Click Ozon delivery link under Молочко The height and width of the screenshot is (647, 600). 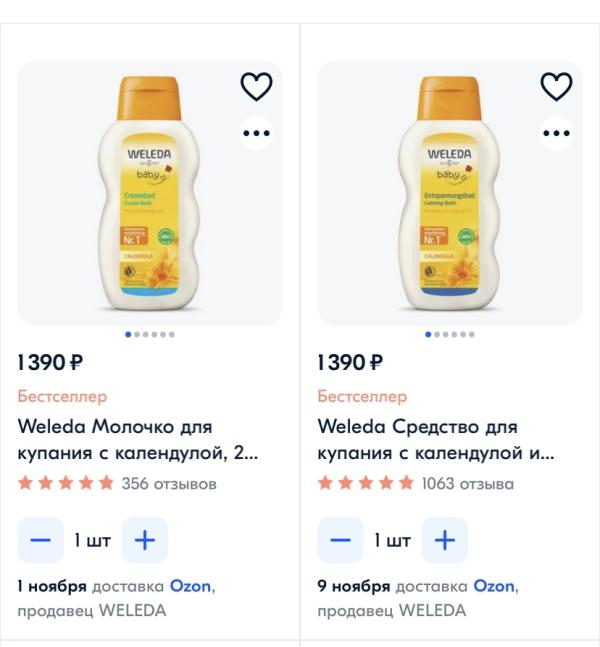click(190, 586)
